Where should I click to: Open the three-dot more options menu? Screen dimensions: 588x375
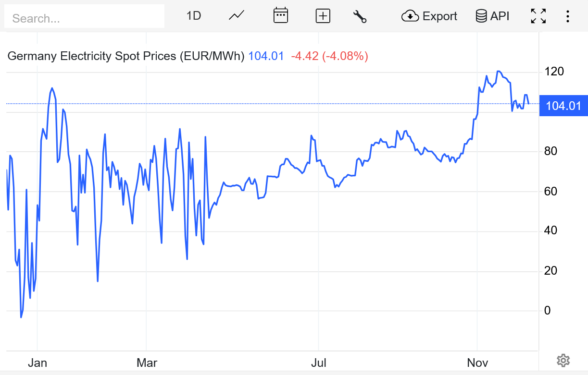[x=568, y=16]
